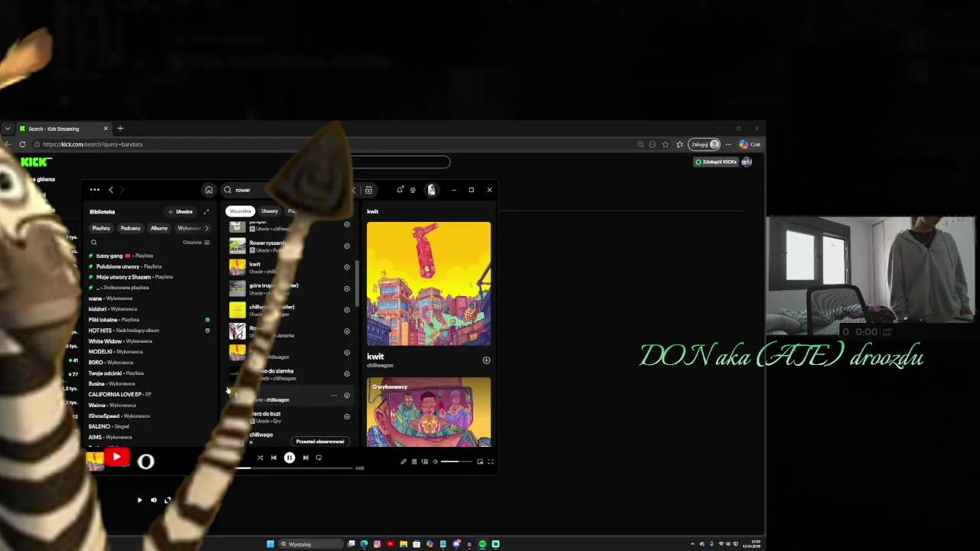The width and height of the screenshot is (980, 551).
Task: Add Kick page to browser favorites star
Action: [665, 144]
